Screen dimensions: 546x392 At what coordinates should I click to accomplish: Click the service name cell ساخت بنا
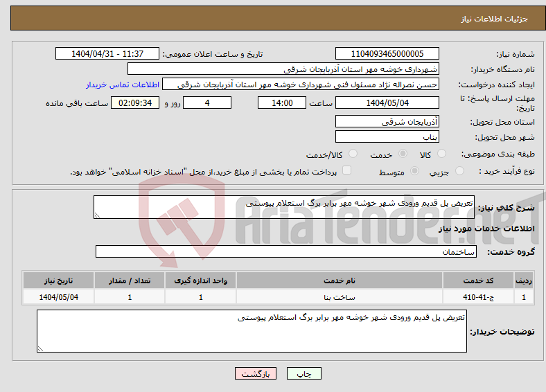[340, 297]
